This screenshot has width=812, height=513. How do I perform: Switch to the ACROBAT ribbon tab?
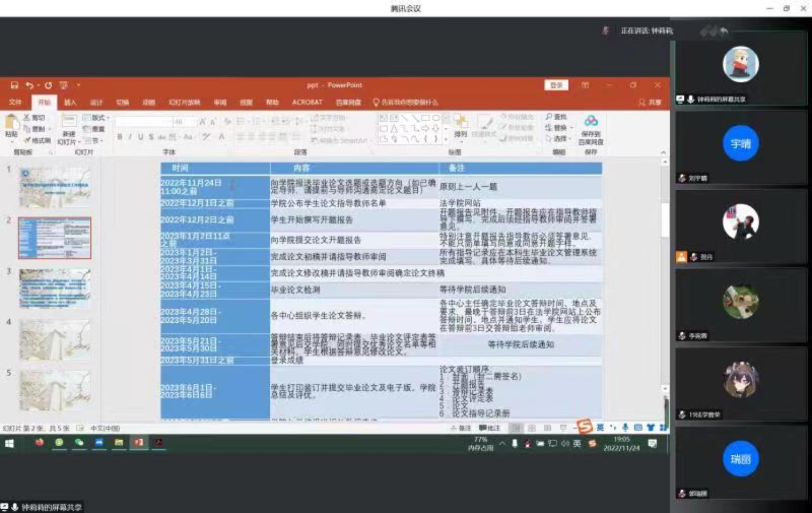click(307, 102)
